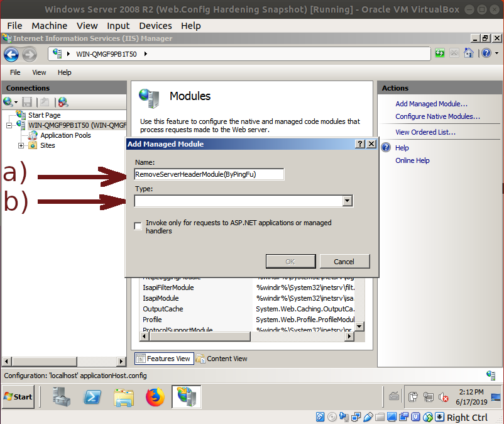The width and height of the screenshot is (504, 424).
Task: Click the Connections pane horizontal scrollbar thumb
Action: click(45, 361)
